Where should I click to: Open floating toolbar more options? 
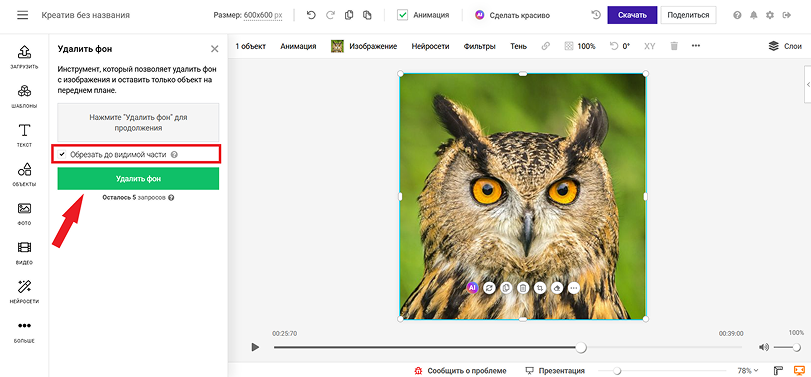pos(574,288)
